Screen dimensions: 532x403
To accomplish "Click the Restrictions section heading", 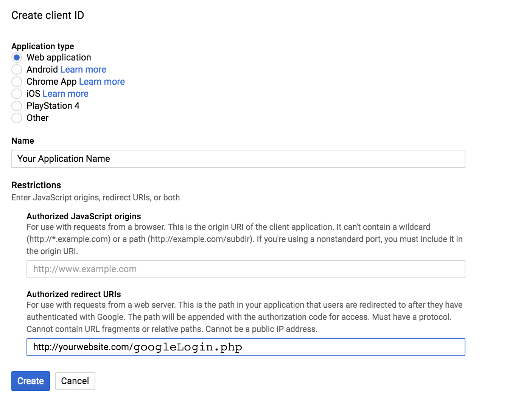I will (36, 185).
